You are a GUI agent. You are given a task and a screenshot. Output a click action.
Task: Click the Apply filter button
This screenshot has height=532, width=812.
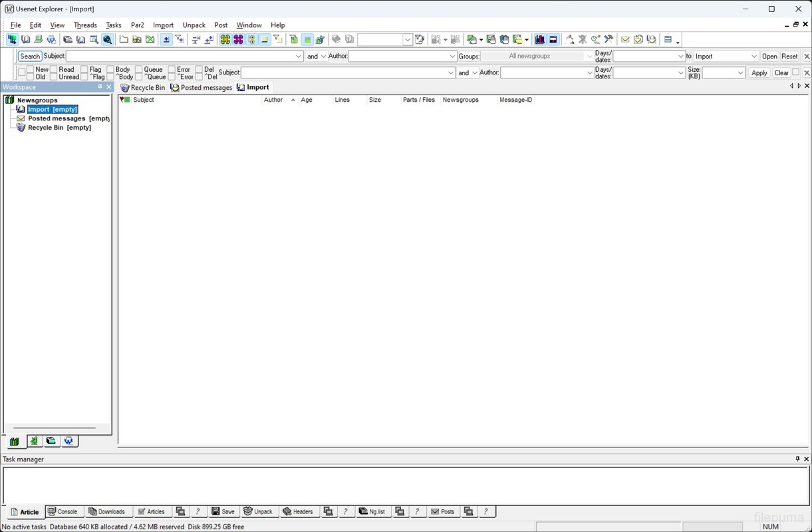(759, 73)
